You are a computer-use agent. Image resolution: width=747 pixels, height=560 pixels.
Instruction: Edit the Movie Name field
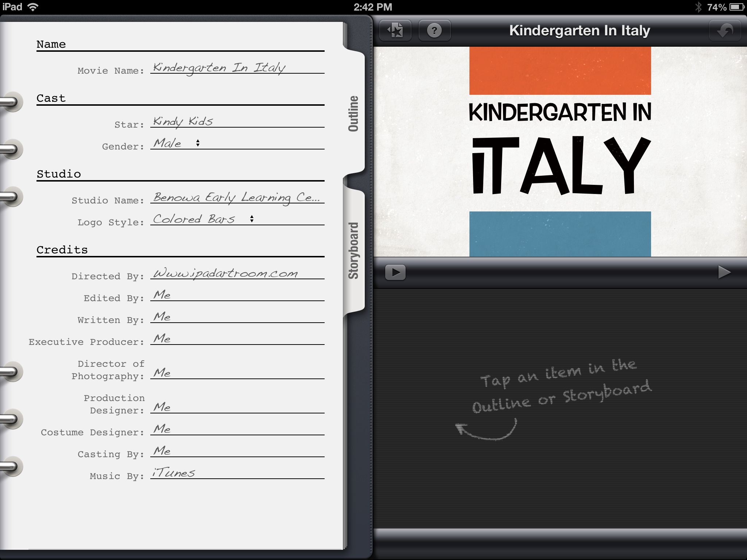tap(237, 68)
